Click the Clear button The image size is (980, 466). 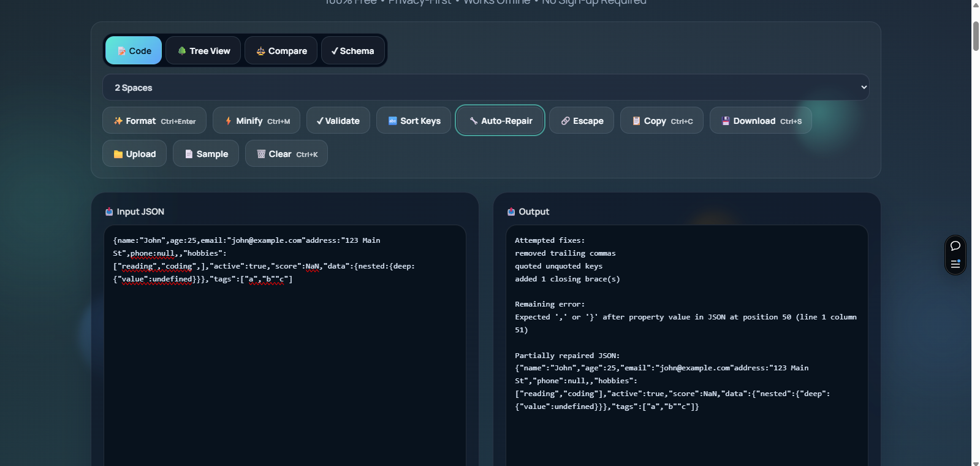click(286, 154)
